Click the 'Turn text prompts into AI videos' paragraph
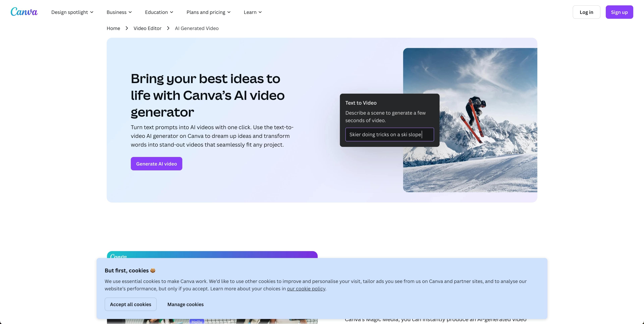The width and height of the screenshot is (644, 324). [x=212, y=136]
